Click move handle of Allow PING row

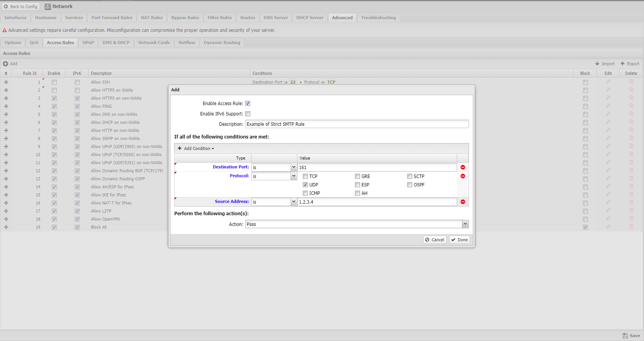6,106
